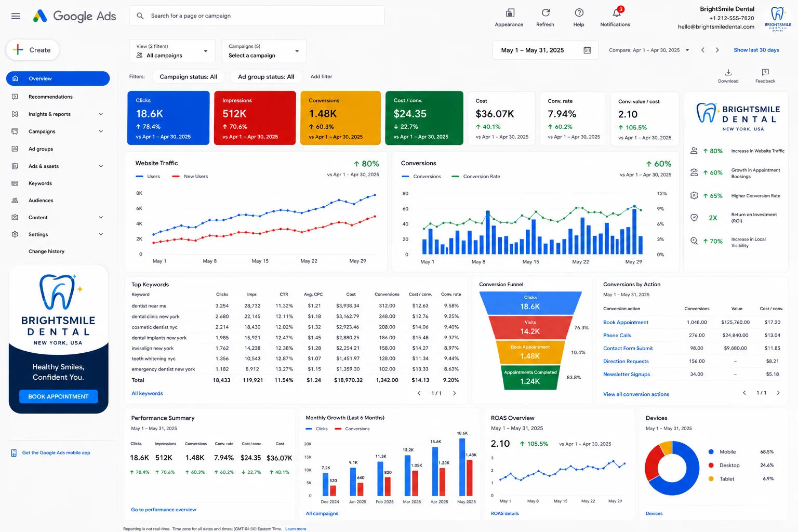Previous page in Conversions by Action
Screen dimensions: 798x532
click(744, 393)
